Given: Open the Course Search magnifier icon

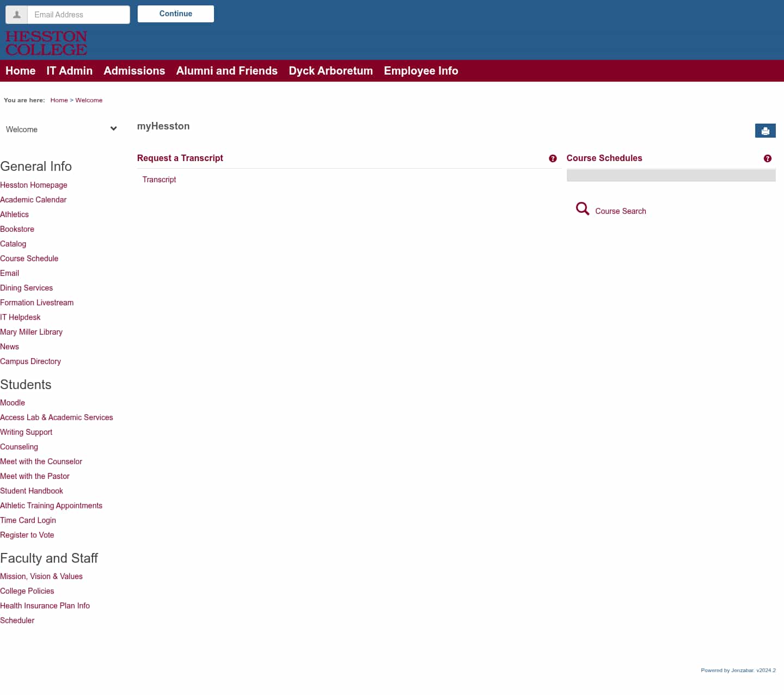Looking at the screenshot, I should 582,208.
